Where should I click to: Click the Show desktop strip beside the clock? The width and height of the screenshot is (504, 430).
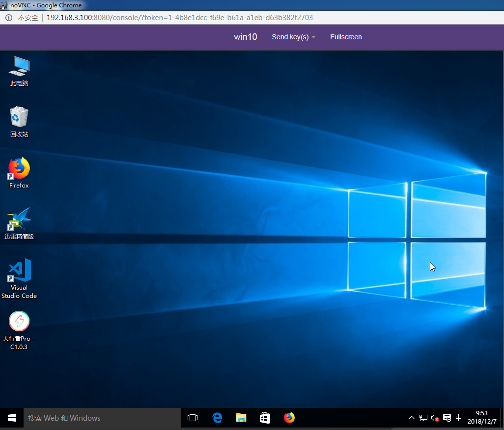(x=502, y=418)
